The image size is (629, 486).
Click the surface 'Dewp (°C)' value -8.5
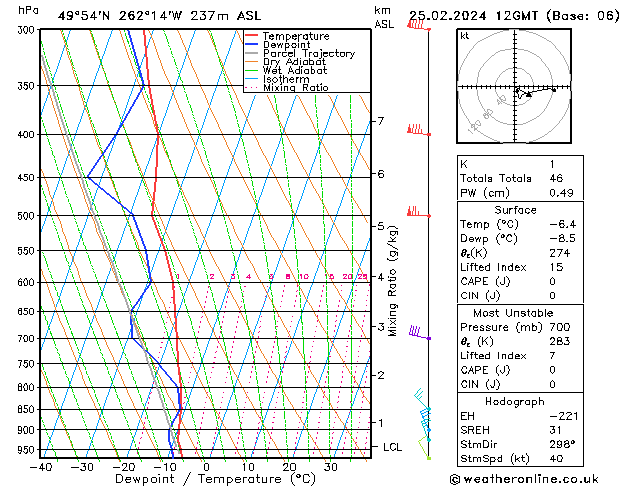[562, 239]
